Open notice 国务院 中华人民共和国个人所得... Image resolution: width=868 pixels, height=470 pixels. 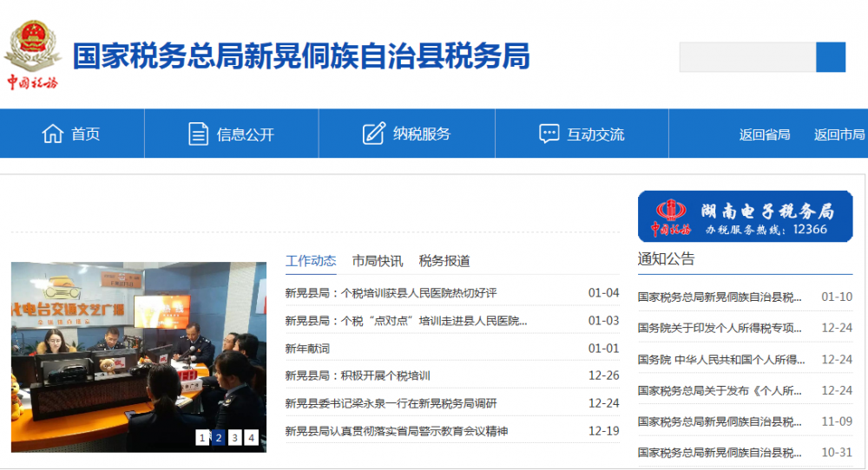coord(721,359)
